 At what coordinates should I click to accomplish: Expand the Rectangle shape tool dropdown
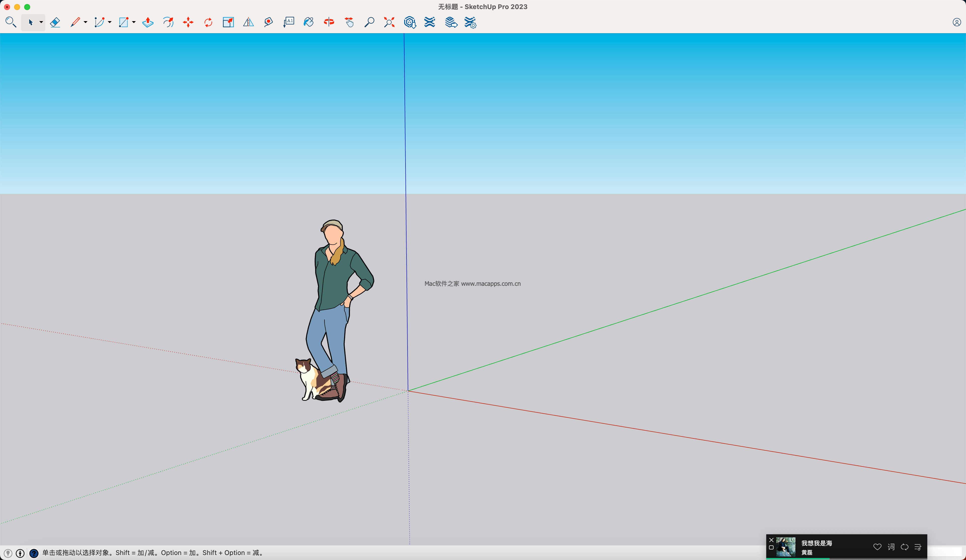click(134, 22)
